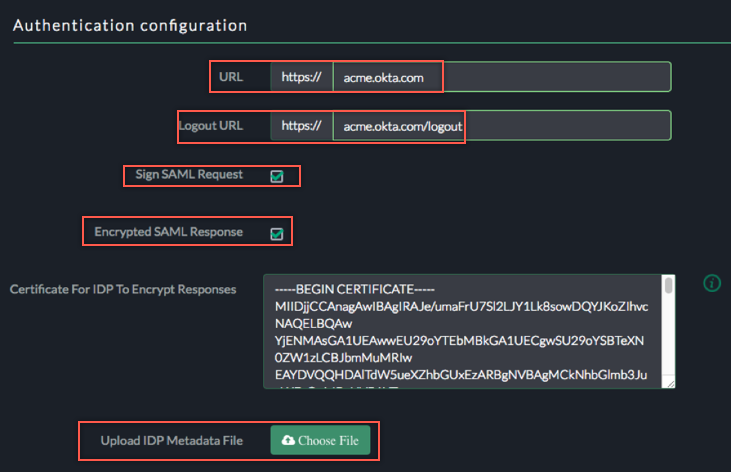Click in the URL field containing acme.okta.com
Viewport: 731px width, 472px height.
coord(500,77)
